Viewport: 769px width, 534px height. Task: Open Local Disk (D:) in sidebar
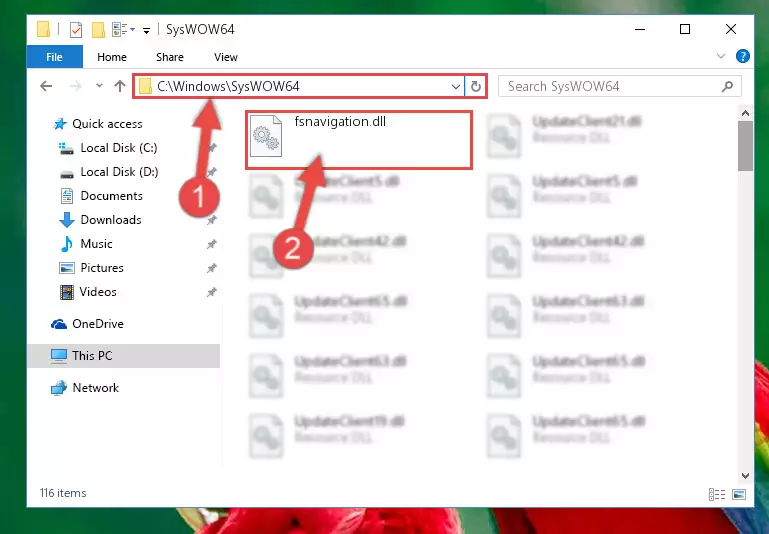119,172
